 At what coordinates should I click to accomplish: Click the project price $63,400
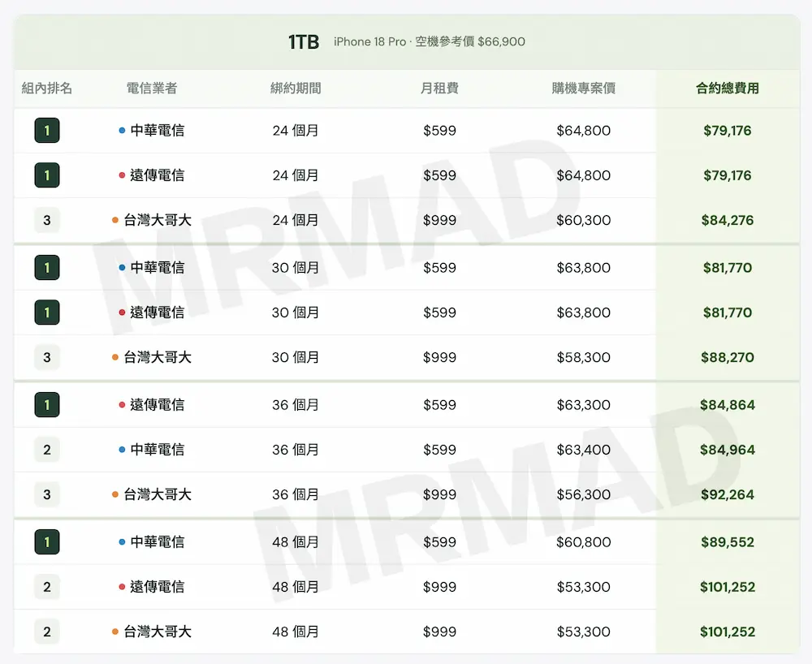(x=584, y=450)
